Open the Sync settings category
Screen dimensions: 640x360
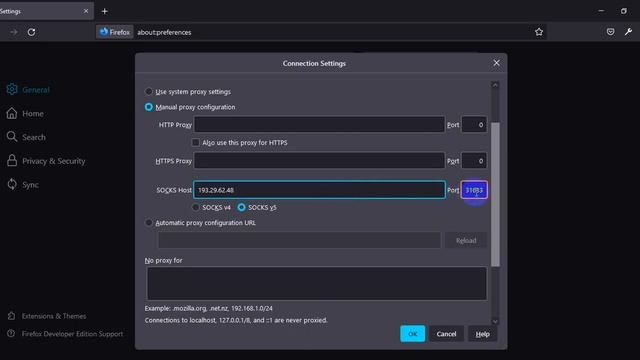(x=23, y=184)
